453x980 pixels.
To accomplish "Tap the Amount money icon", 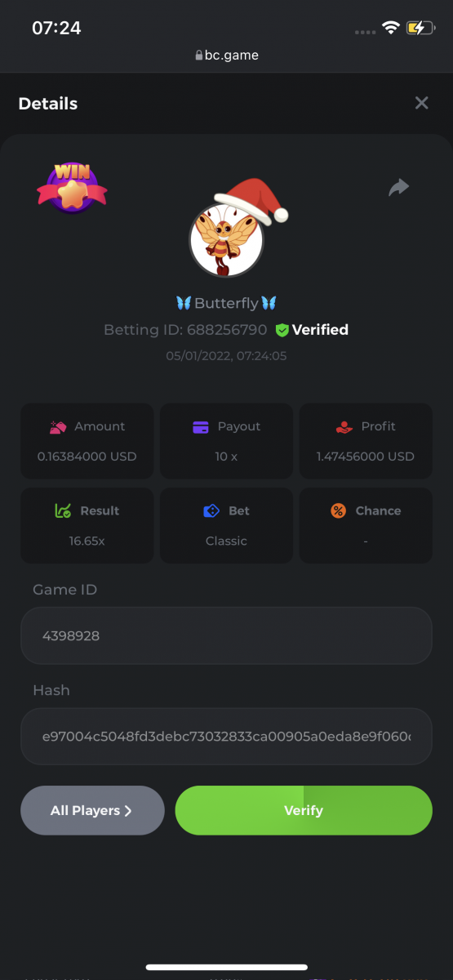I will (x=58, y=426).
